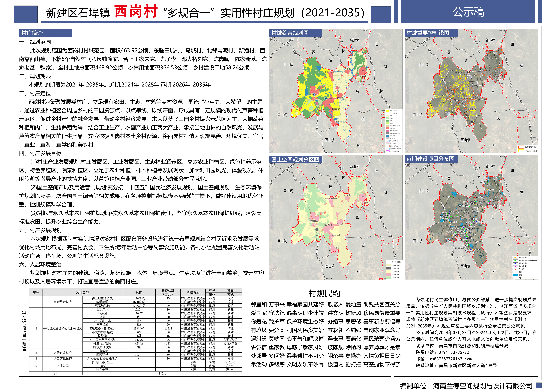The image size is (554, 392).
Task: Click the blue 人居环境整治 legend dot
Action: tap(515, 263)
